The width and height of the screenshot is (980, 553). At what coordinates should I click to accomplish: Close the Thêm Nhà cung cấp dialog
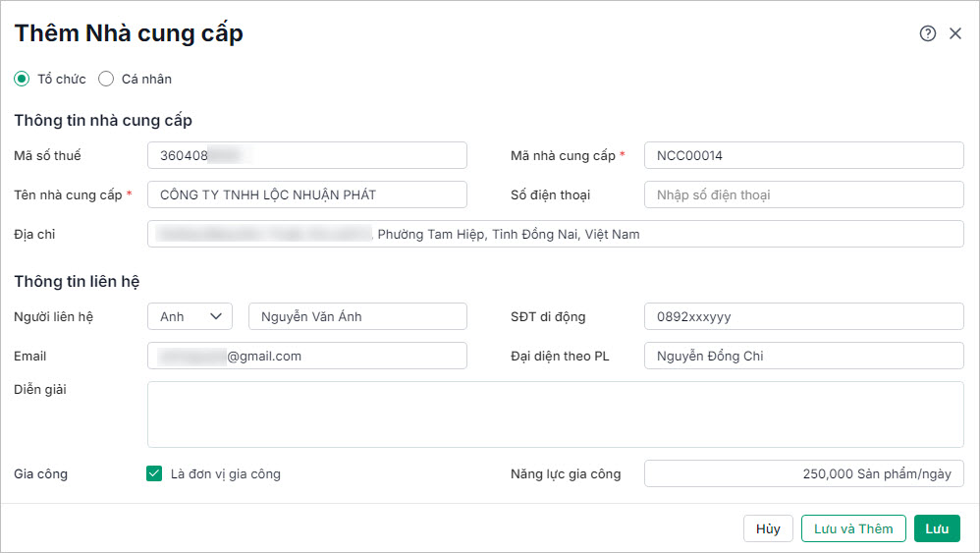tap(955, 33)
